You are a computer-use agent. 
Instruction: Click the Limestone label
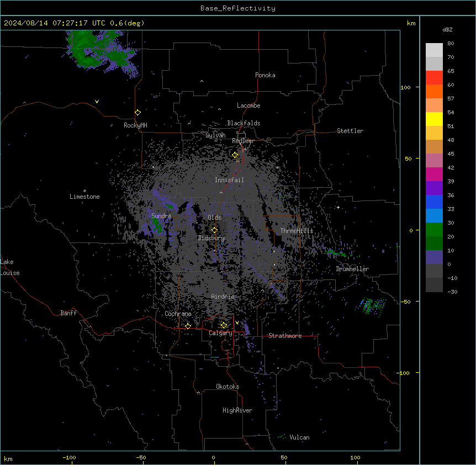click(84, 197)
